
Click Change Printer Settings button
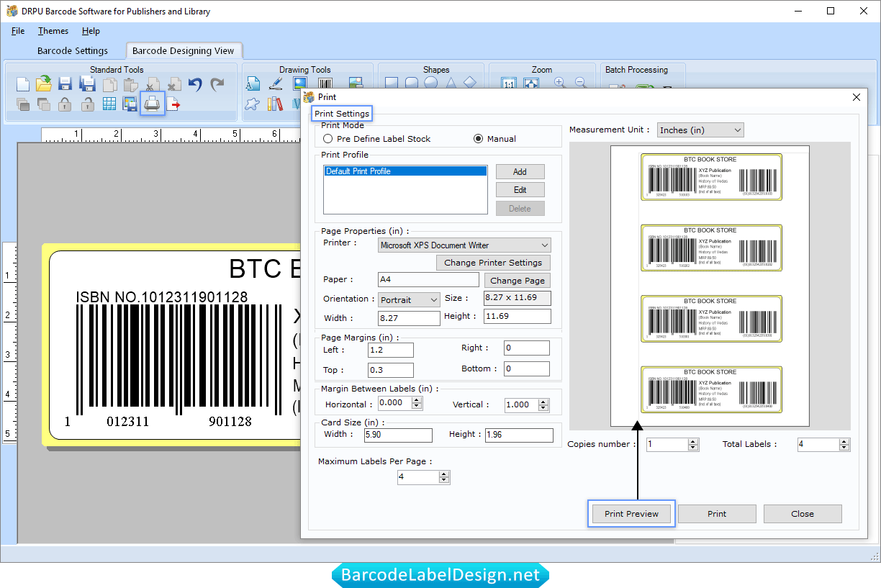(493, 263)
